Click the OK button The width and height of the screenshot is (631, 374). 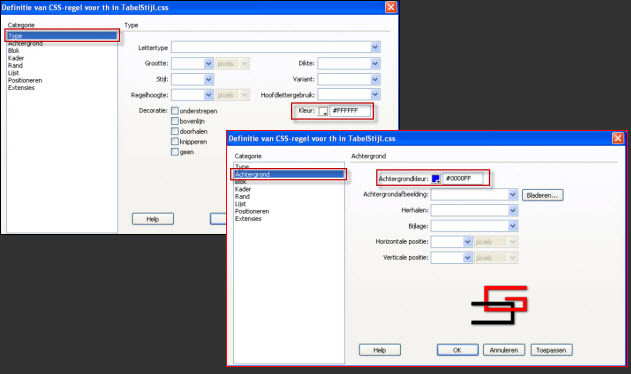click(x=458, y=350)
